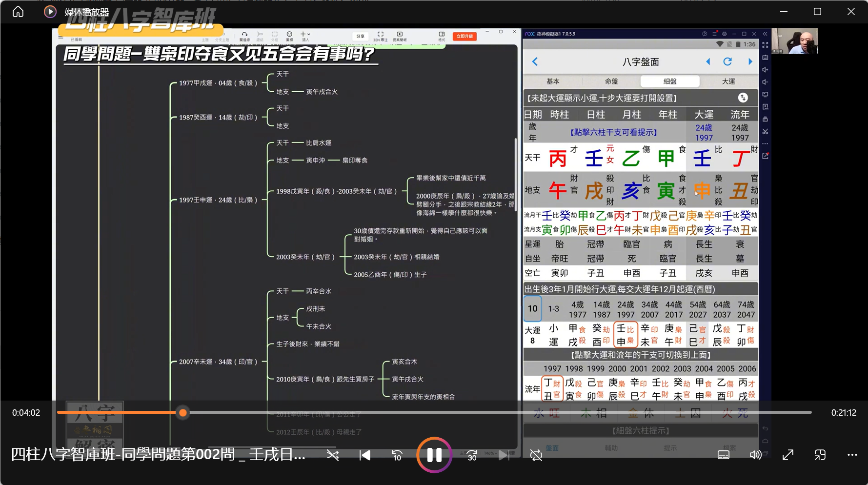
Task: Click the 立即升級 upgrade button
Action: point(464,36)
